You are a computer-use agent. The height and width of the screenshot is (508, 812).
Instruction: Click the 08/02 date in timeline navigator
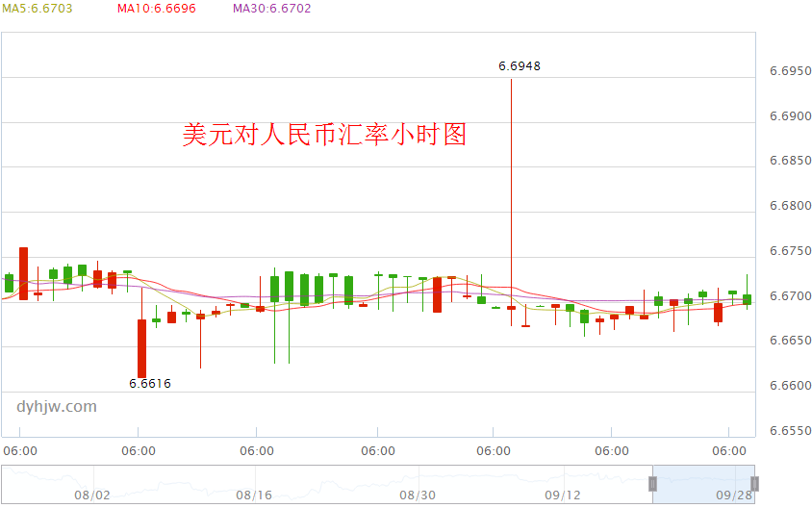[92, 495]
